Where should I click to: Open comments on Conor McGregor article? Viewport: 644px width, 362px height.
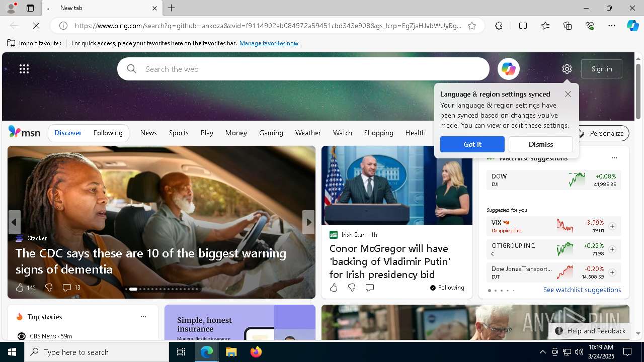[370, 288]
